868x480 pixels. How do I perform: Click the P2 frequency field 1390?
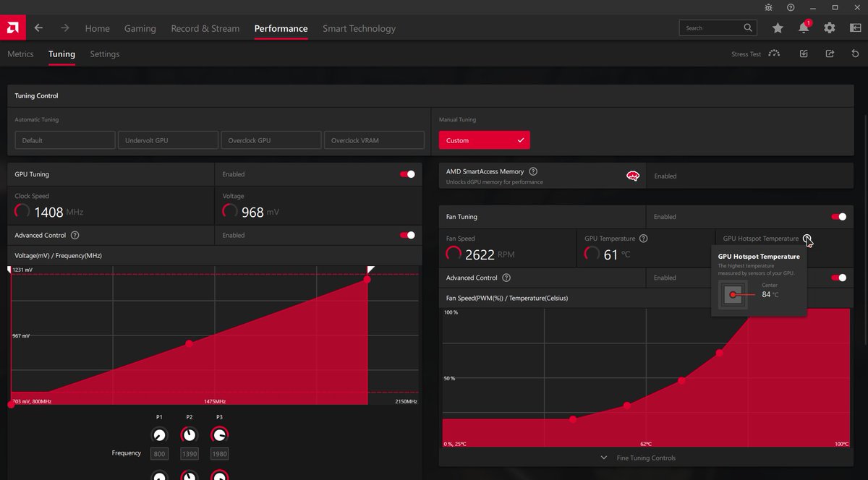pos(189,454)
